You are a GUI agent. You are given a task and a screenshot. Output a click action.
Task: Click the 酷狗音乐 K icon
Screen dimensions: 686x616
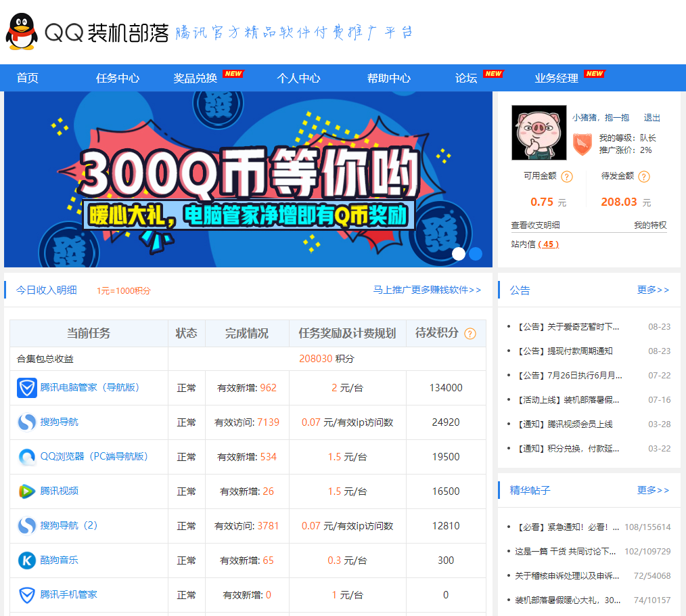(26, 560)
